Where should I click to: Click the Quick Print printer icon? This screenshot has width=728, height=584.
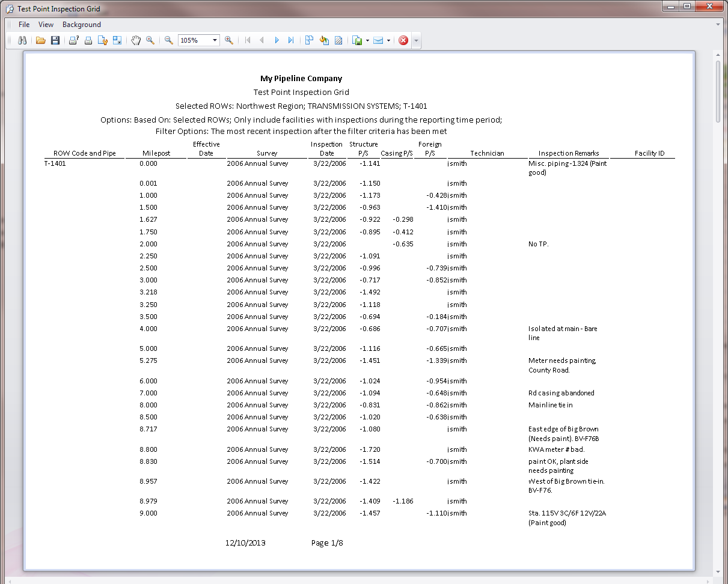coord(88,40)
